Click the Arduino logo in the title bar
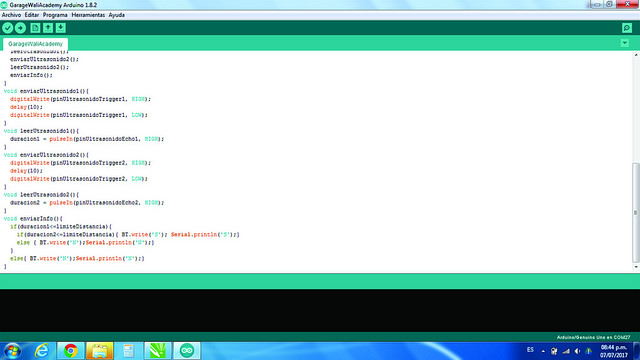Image resolution: width=640 pixels, height=360 pixels. tap(4, 5)
